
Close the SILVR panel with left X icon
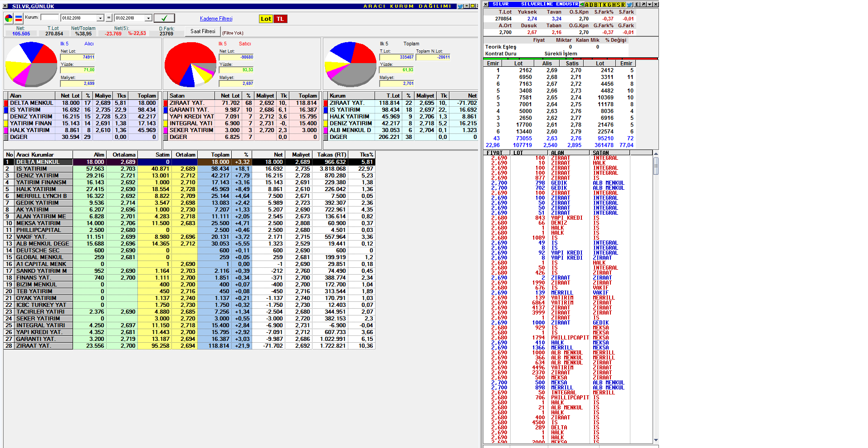[x=486, y=5]
